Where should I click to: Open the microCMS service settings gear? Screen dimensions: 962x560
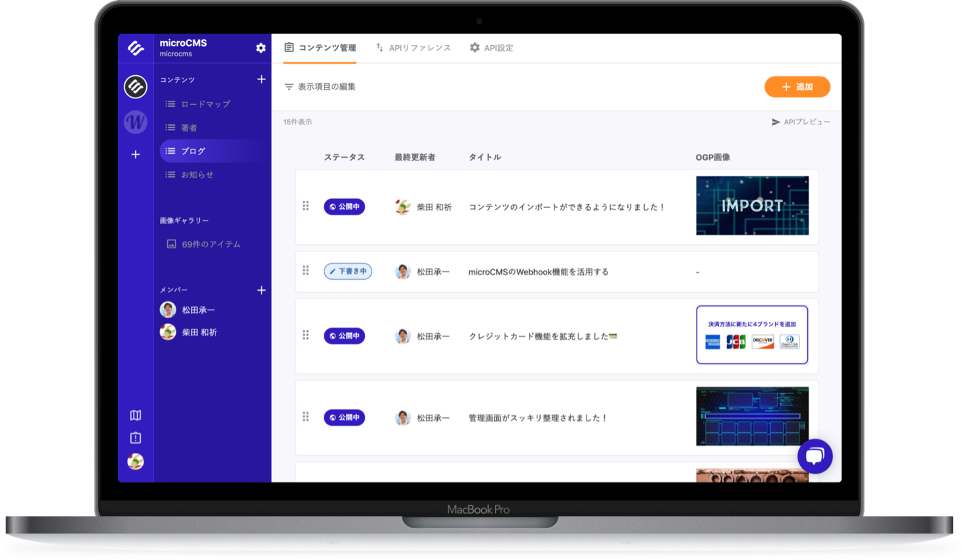tap(260, 48)
